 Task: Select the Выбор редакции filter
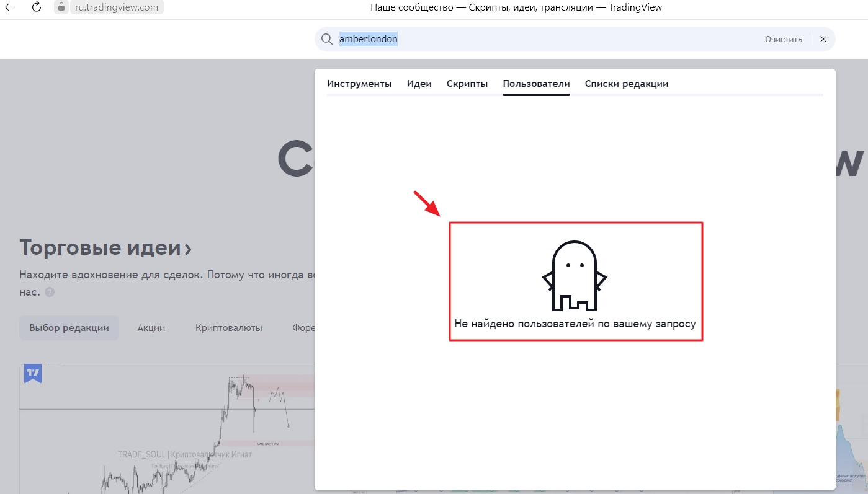click(x=69, y=328)
